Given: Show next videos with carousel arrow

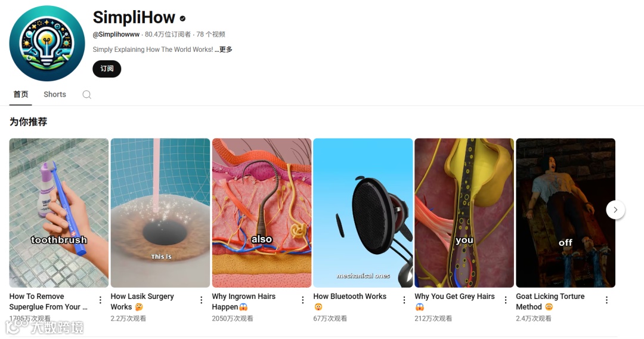Looking at the screenshot, I should 615,209.
